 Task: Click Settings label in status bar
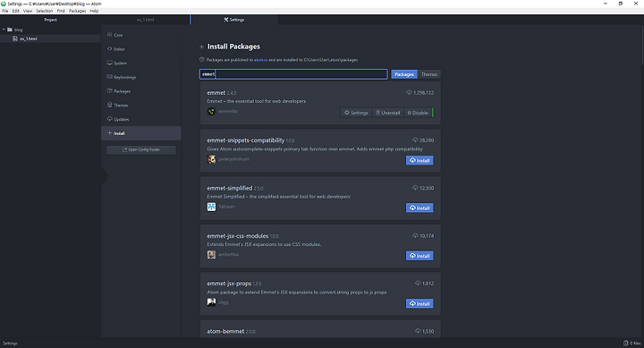coord(10,344)
